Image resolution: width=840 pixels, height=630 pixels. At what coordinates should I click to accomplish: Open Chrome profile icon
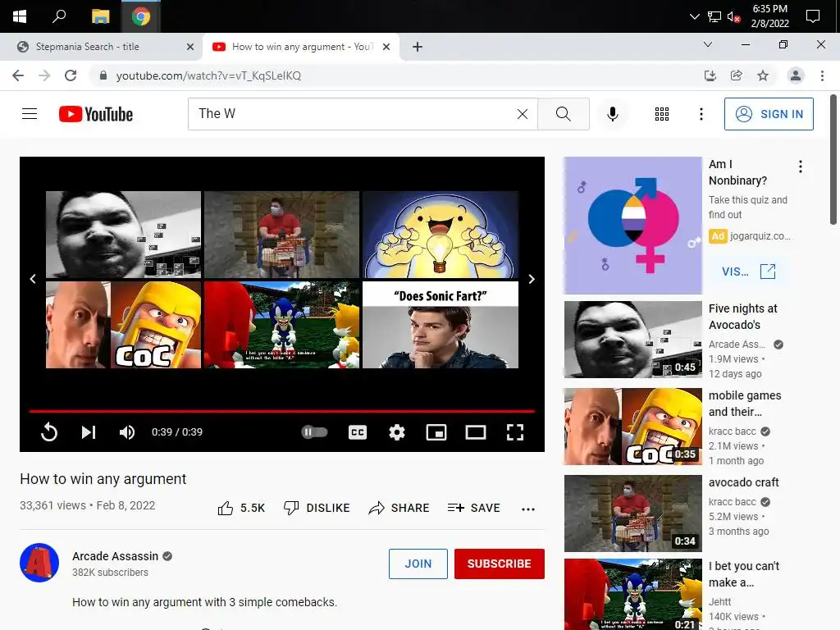point(796,75)
